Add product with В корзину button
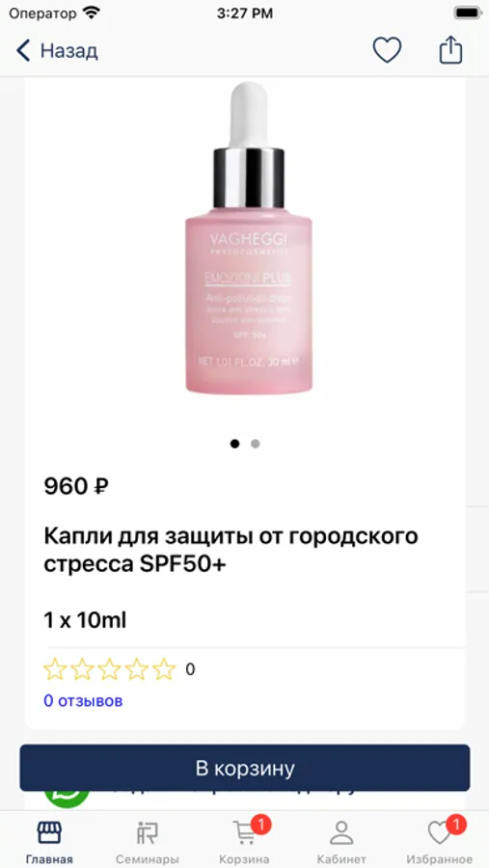The height and width of the screenshot is (868, 489). click(245, 768)
